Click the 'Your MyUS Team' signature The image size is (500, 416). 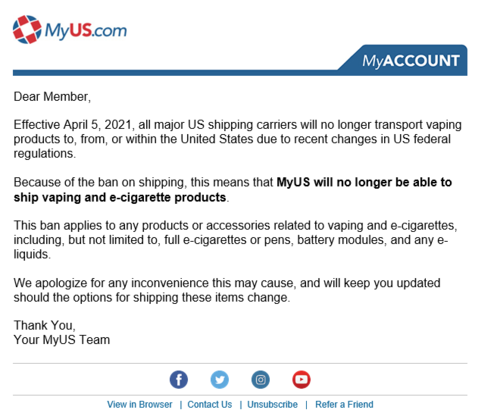62,340
